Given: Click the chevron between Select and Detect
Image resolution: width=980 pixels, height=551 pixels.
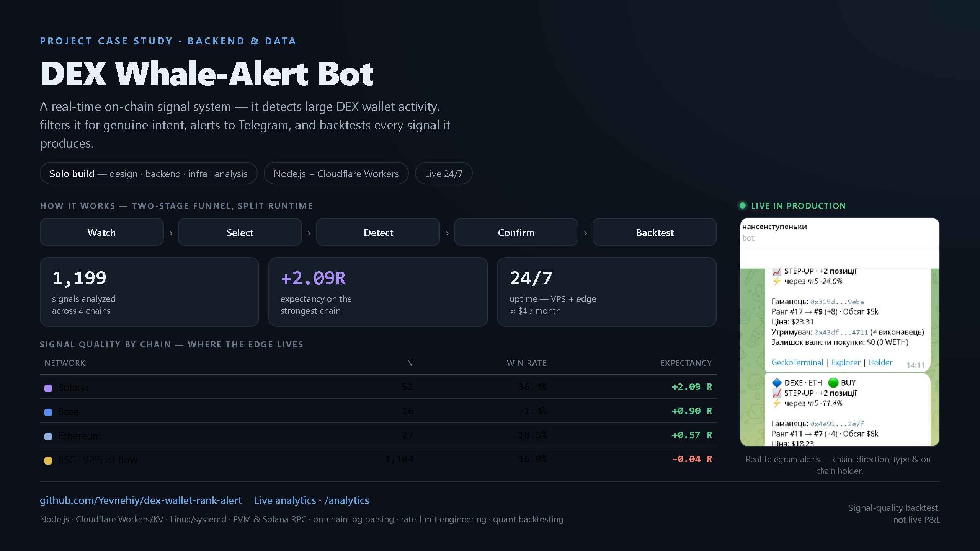Looking at the screenshot, I should point(309,233).
